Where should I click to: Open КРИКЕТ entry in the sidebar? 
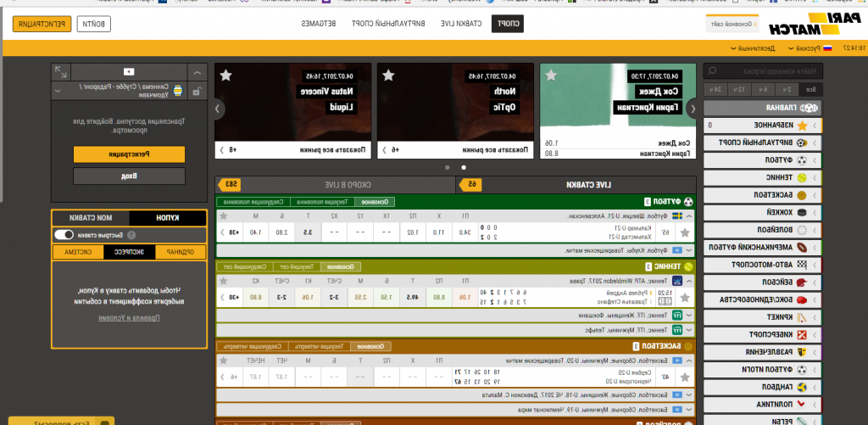[763, 317]
